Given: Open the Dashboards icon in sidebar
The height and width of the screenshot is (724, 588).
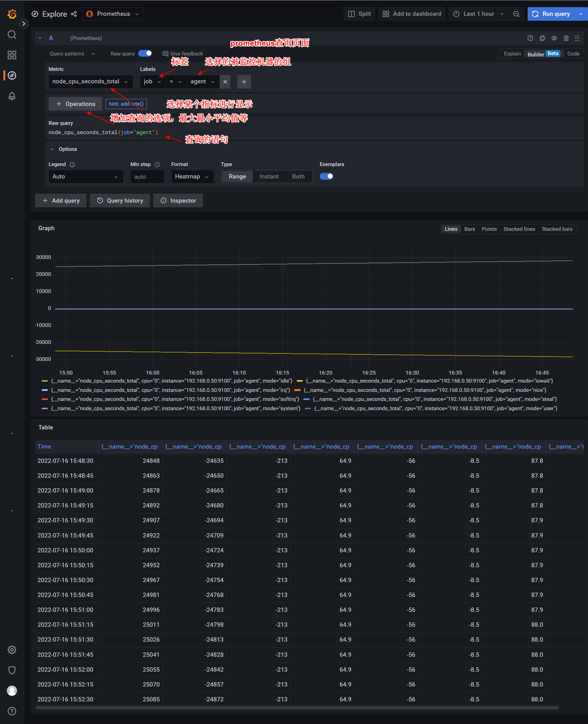Looking at the screenshot, I should (12, 55).
